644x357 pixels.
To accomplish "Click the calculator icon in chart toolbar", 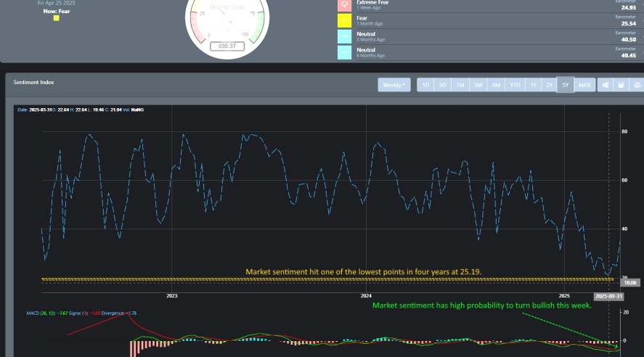I will click(x=621, y=85).
